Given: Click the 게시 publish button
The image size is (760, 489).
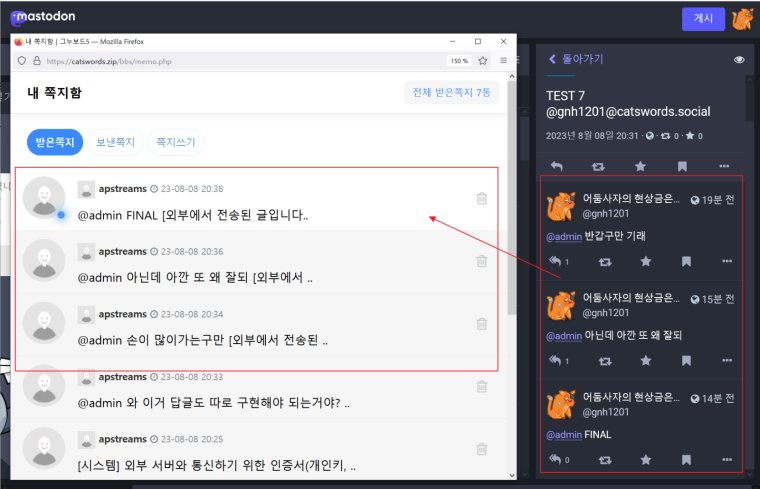Looking at the screenshot, I should pos(703,18).
